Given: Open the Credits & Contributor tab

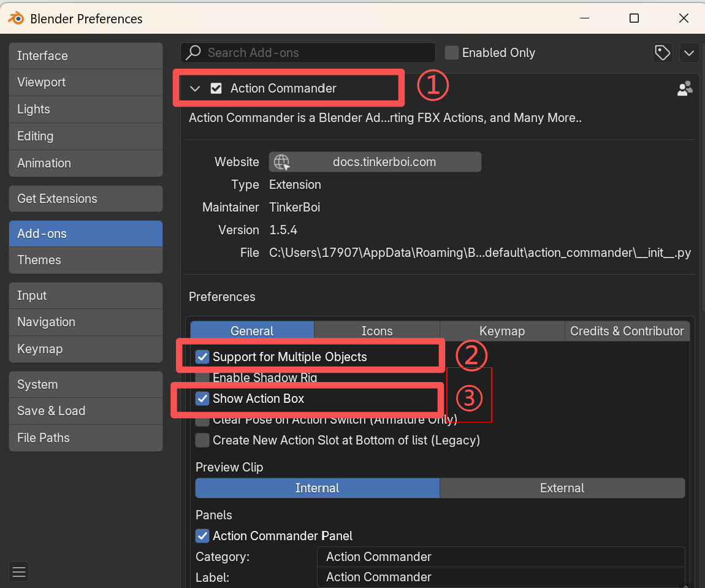Looking at the screenshot, I should tap(627, 331).
